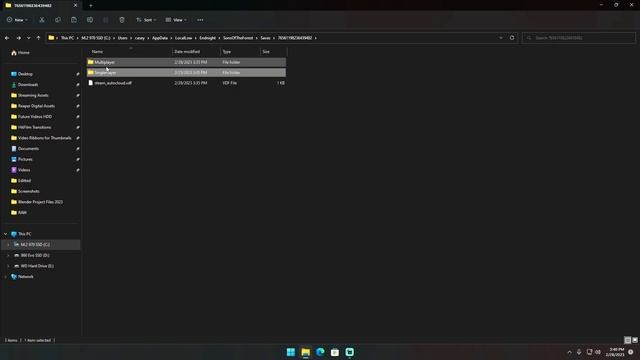Open the New item menu
The image size is (640, 360).
tap(17, 20)
